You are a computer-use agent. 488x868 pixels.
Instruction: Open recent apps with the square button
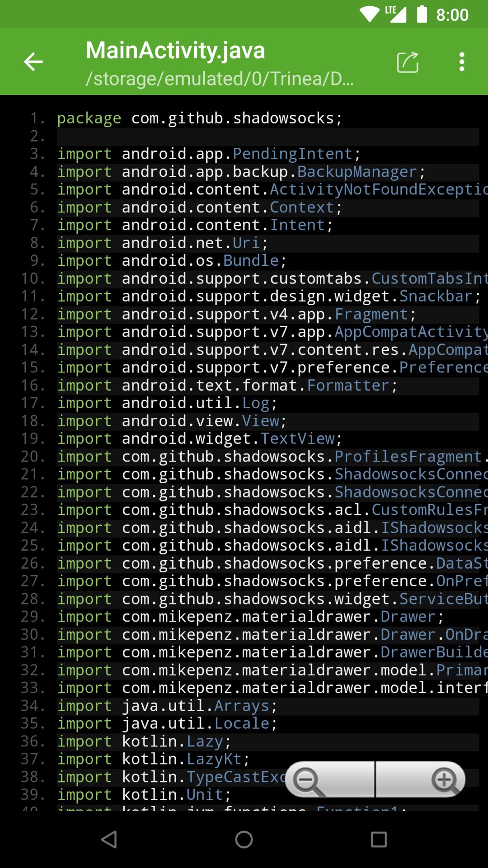pos(379,840)
